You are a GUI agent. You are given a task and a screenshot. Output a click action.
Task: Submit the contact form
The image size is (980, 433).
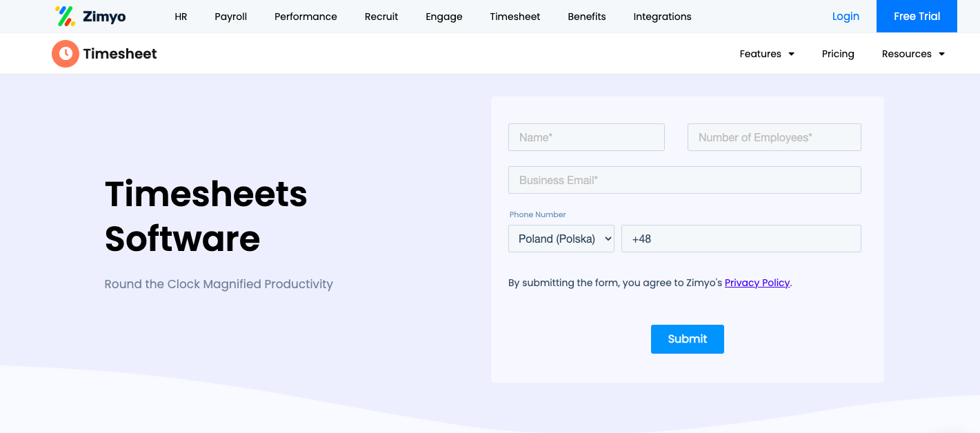688,339
